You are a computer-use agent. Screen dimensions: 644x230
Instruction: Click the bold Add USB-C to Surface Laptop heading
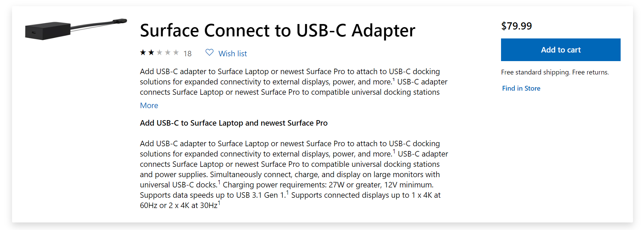[x=234, y=123]
